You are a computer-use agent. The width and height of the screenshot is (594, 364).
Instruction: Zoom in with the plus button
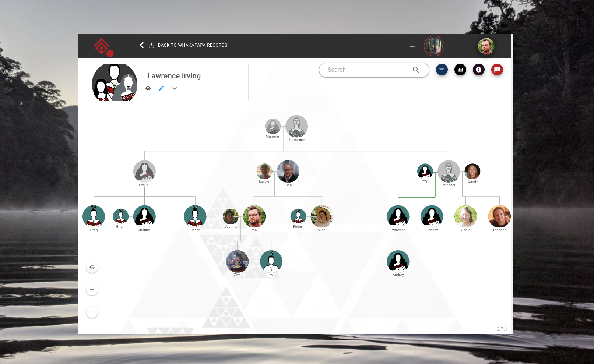pos(92,290)
